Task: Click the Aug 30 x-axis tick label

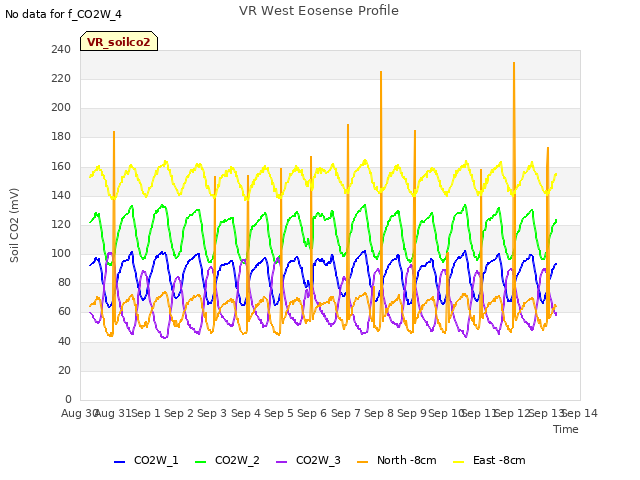Action: (x=79, y=413)
